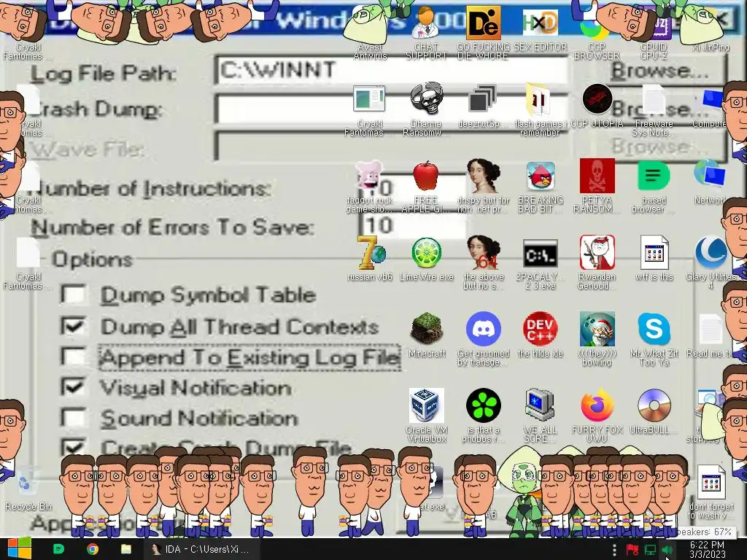747x560 pixels.
Task: Click the red flag tray icon
Action: [632, 550]
